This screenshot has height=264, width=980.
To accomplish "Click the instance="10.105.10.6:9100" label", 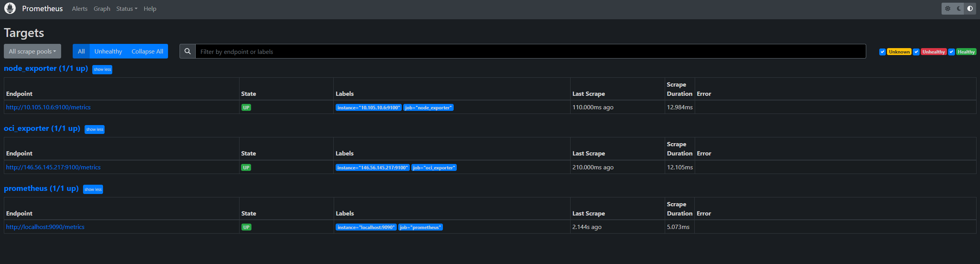I will 369,107.
